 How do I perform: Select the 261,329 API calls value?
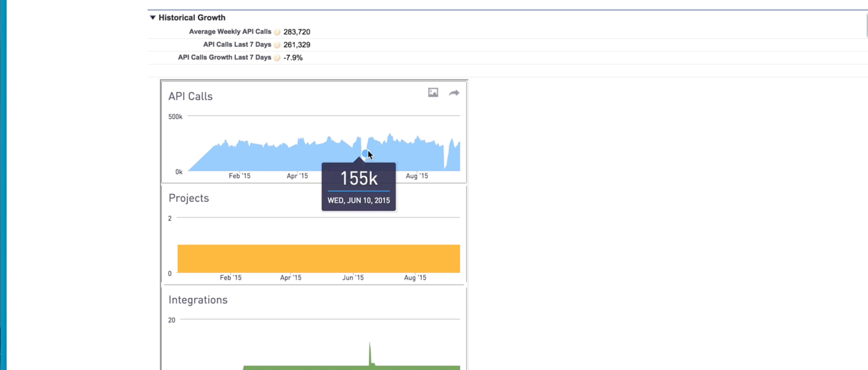(297, 45)
